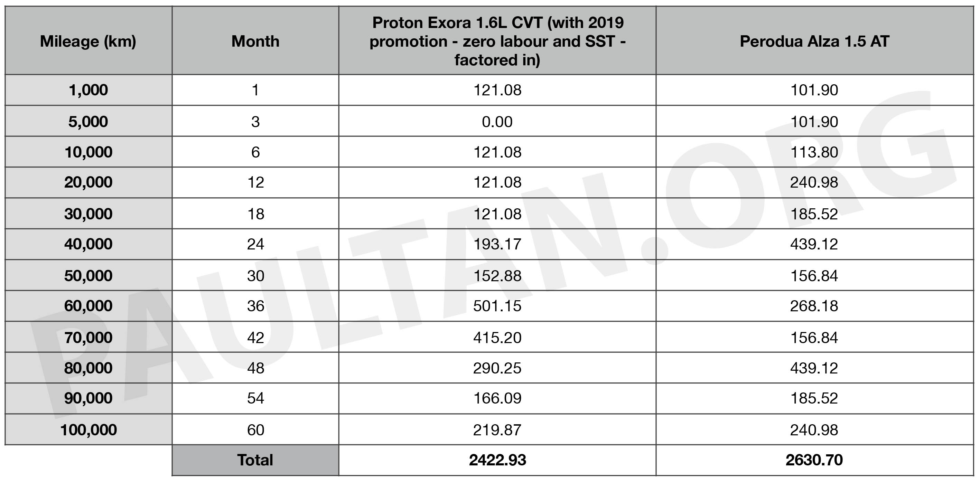Click the 415.20 cell for 70,000 km
Screen dimensions: 980x483
[497, 337]
